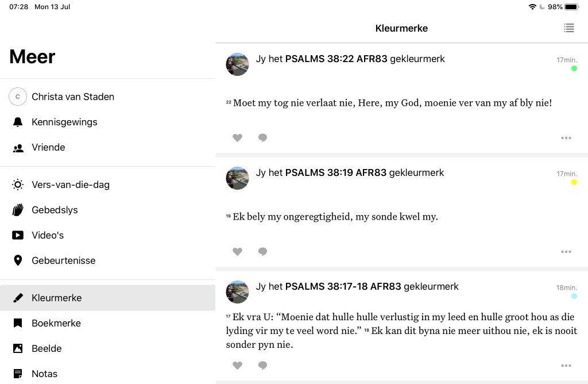
Task: Tap the Gebeurtenisse location pin icon
Action: click(x=18, y=260)
